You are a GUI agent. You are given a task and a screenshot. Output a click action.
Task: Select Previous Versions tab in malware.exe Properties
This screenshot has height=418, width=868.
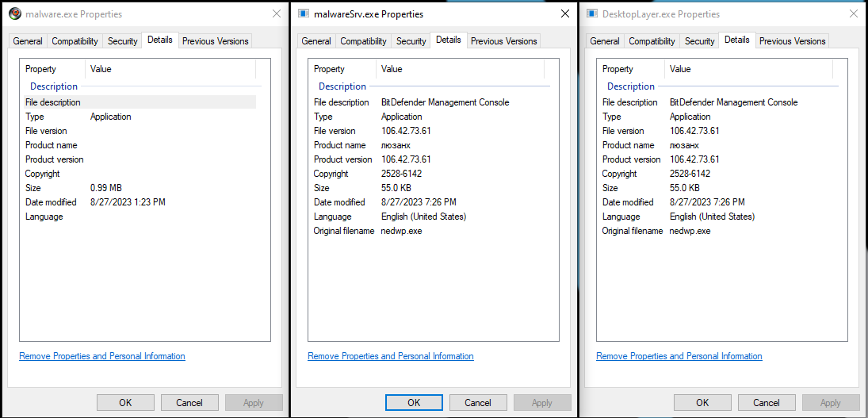pos(215,41)
